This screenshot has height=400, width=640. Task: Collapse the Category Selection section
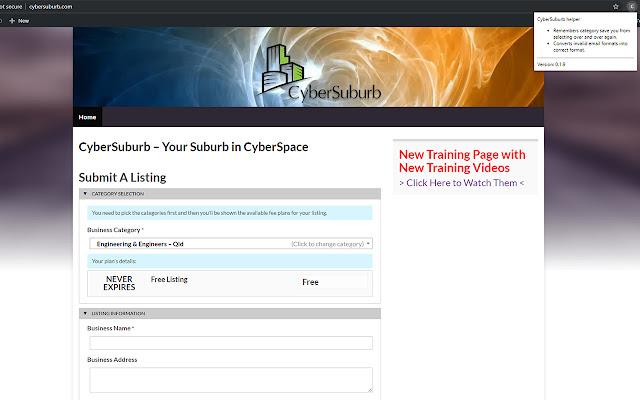[230, 194]
